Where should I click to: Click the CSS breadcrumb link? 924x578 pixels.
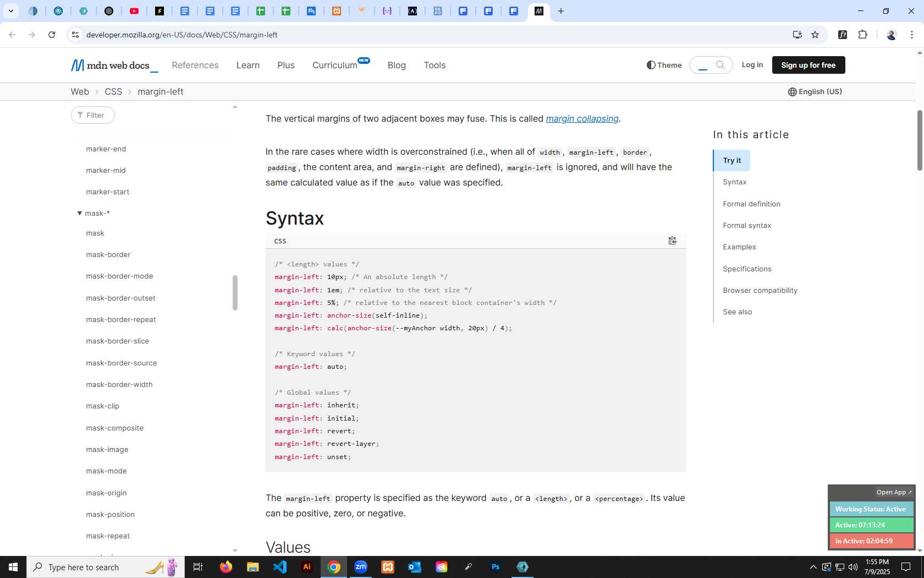tap(113, 91)
